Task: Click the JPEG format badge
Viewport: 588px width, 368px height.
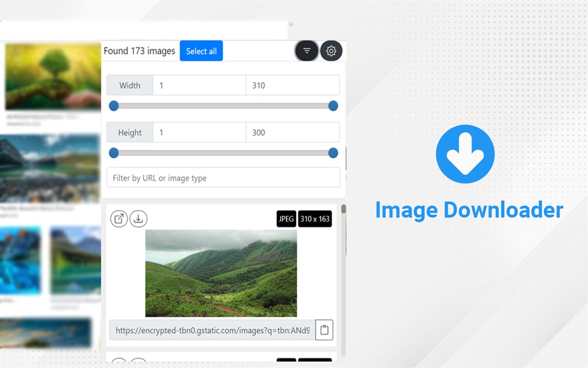Action: tap(286, 219)
